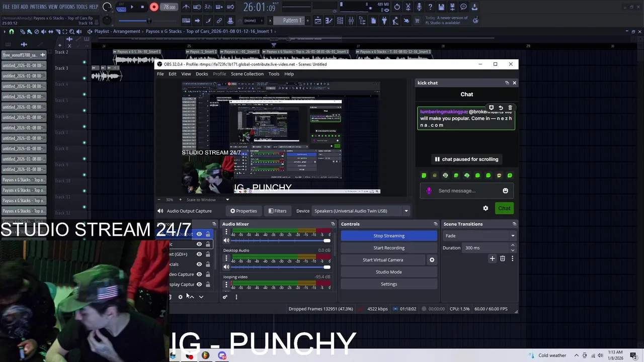This screenshot has height=362, width=644.
Task: Open the OBS File menu
Action: point(160,74)
